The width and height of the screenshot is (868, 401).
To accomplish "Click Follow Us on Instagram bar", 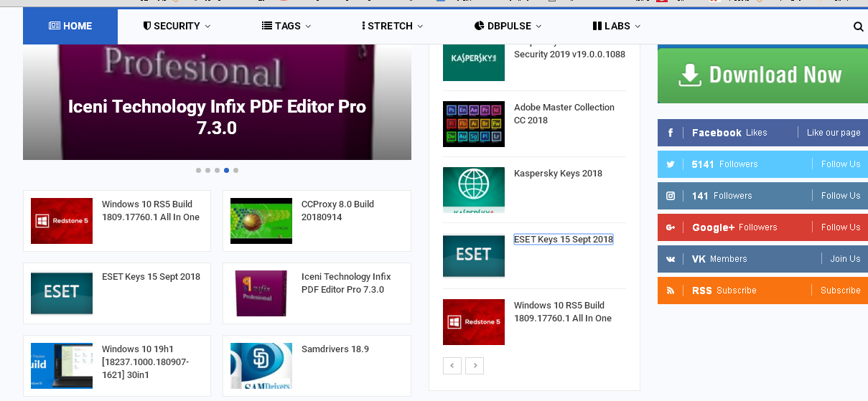I will coord(841,196).
